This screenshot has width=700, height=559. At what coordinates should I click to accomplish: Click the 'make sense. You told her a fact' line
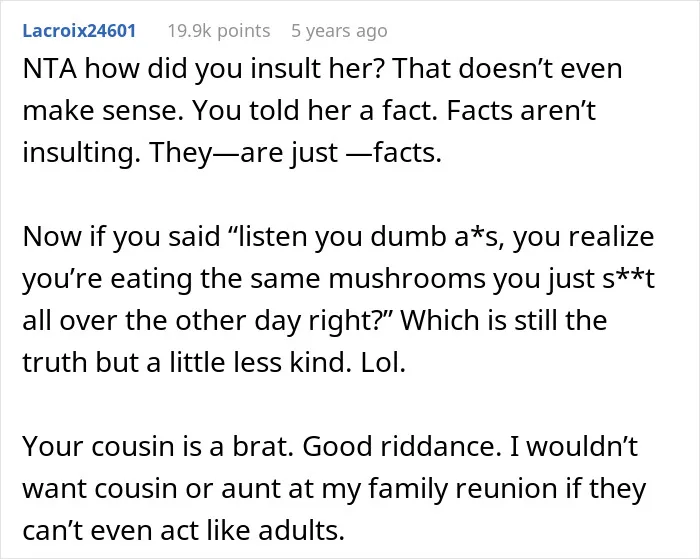click(x=230, y=111)
